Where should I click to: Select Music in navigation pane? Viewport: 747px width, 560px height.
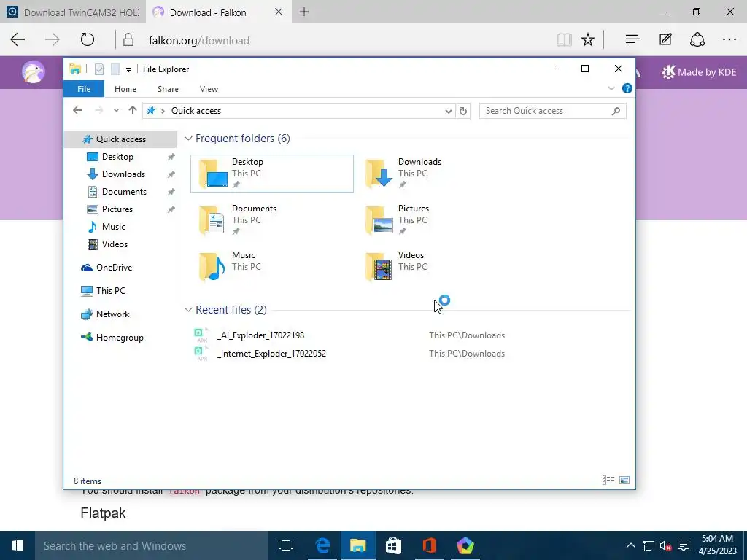113,227
